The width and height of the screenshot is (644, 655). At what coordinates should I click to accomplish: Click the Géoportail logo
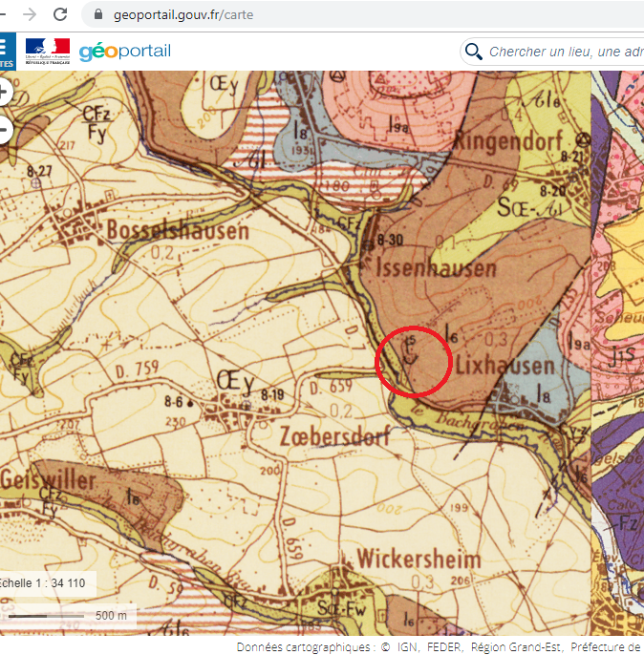click(x=124, y=51)
